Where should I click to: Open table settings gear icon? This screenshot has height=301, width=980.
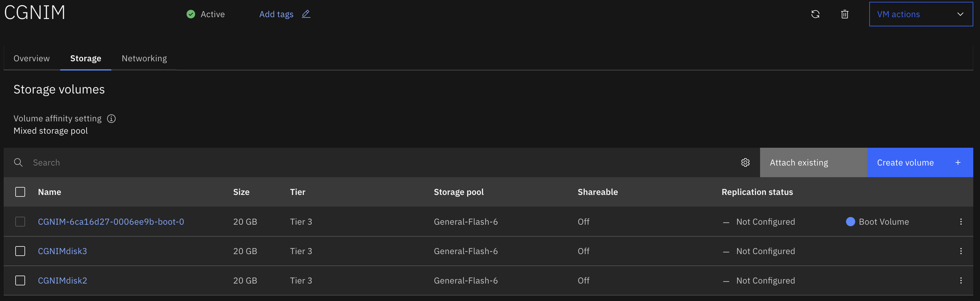[x=745, y=163]
